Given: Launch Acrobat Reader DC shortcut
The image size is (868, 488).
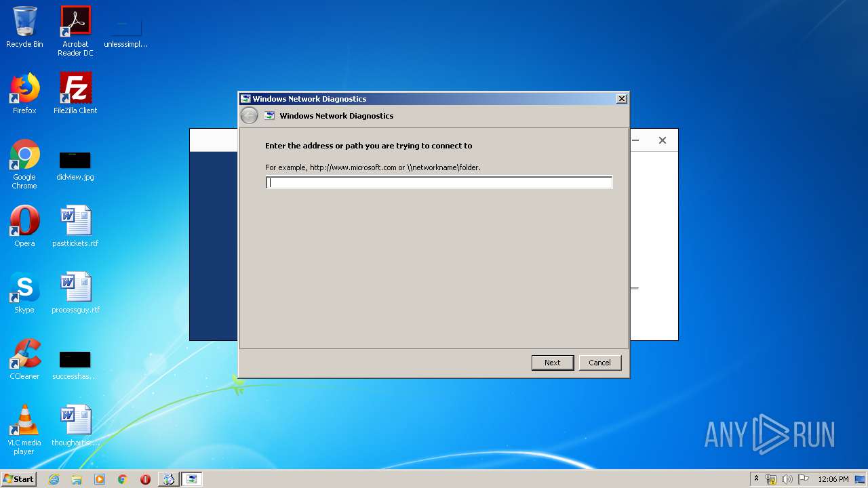Looking at the screenshot, I should 75,31.
